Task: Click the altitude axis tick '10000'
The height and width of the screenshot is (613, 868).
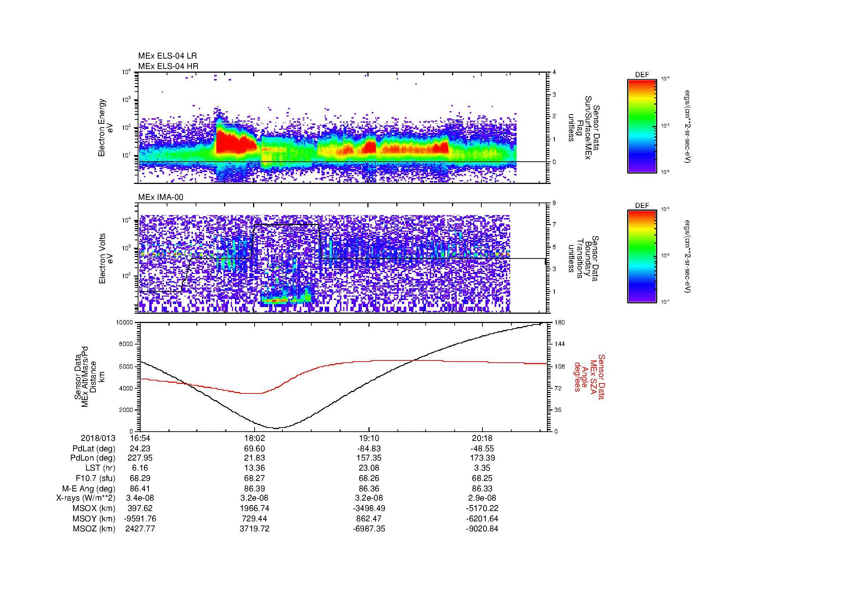Action: [124, 322]
